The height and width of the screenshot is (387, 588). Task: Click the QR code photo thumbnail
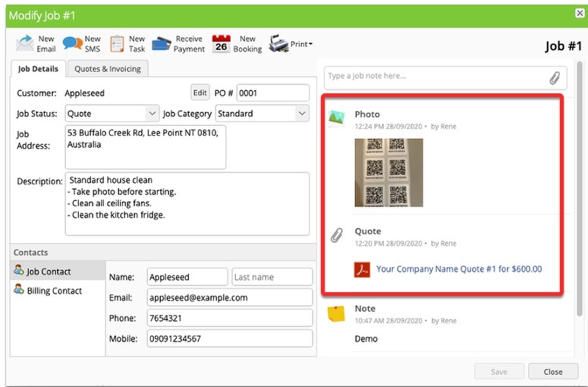tap(389, 172)
